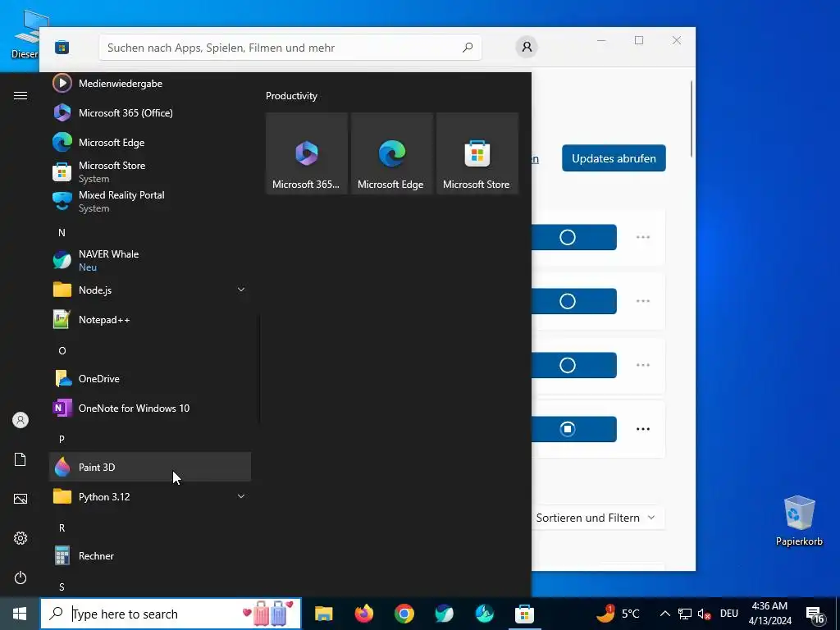Open the clock and date 4:36 AM

[x=769, y=614]
